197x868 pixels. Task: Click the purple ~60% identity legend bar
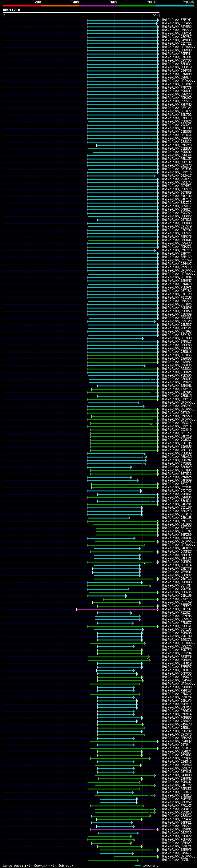[x=99, y=6]
